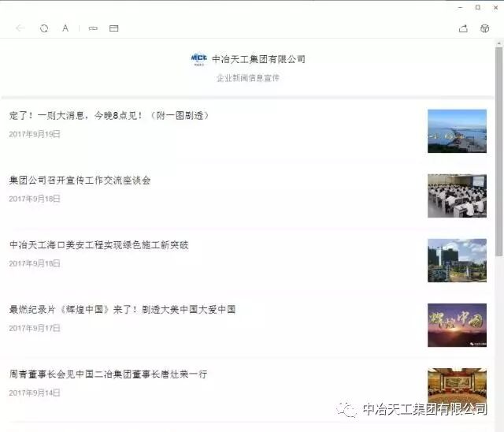Open the font size 'A' tool

tap(65, 28)
